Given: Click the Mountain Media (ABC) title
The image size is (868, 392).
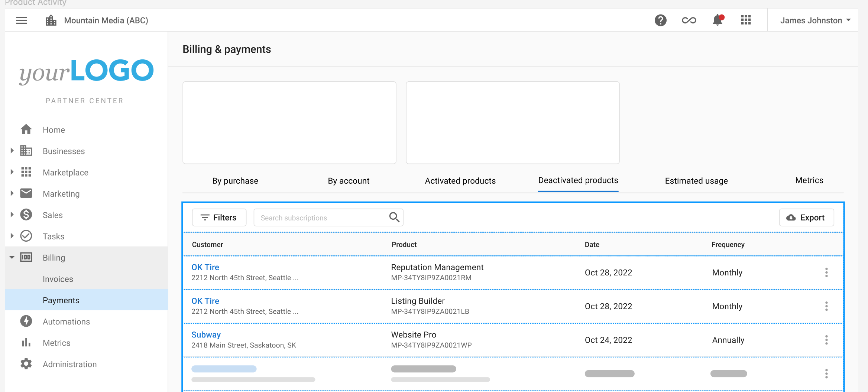Looking at the screenshot, I should [x=106, y=20].
